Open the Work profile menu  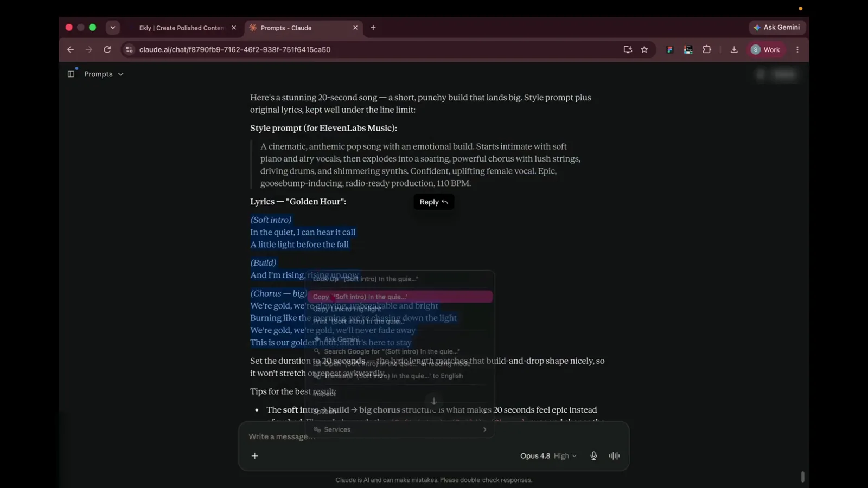765,49
